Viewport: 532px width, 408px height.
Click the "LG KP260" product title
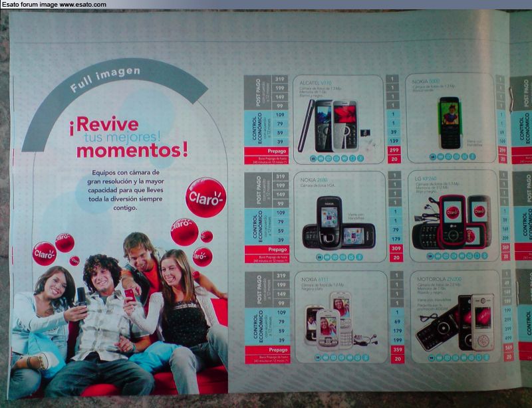pos(426,178)
